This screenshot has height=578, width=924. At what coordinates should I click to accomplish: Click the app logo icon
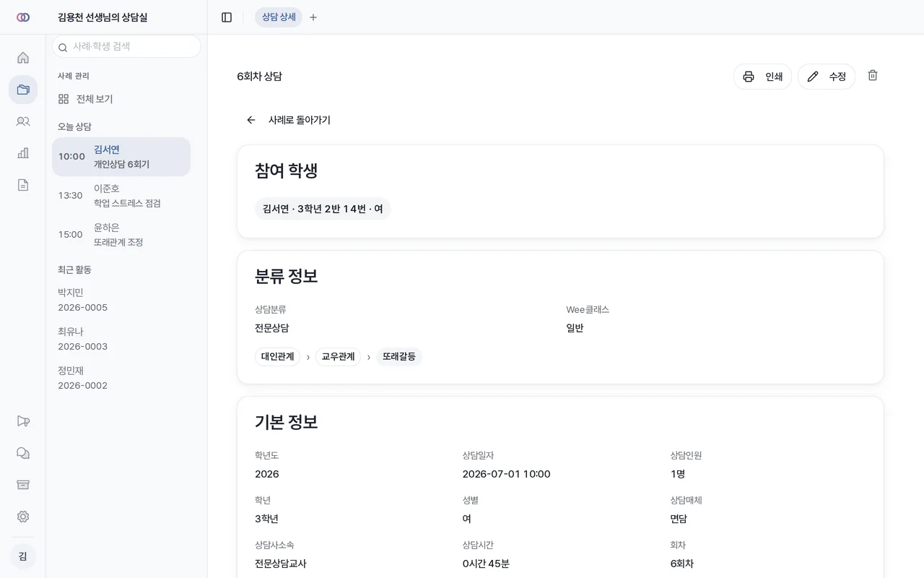pos(23,17)
